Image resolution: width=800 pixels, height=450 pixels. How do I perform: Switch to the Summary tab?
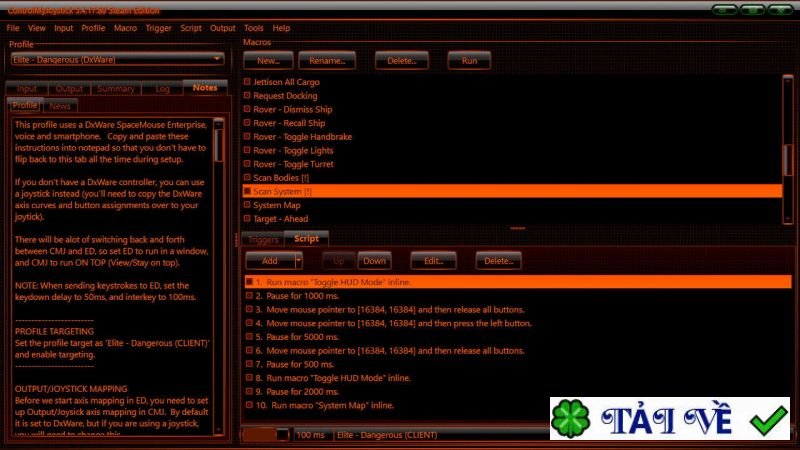[116, 89]
